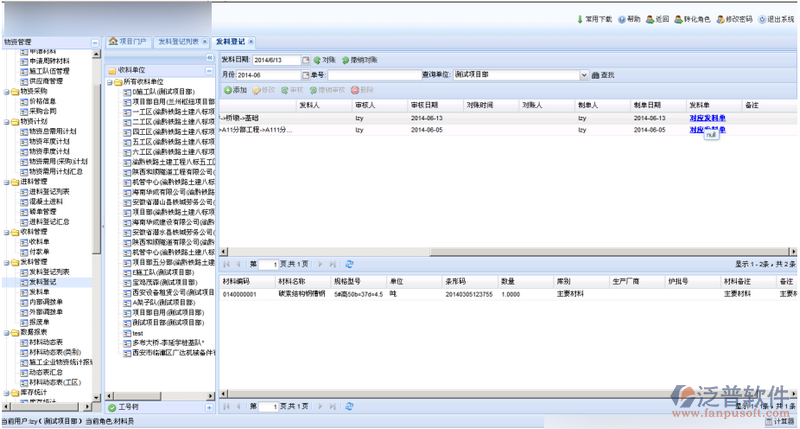
Task: Switch to the 项目门户 tab
Action: point(128,41)
